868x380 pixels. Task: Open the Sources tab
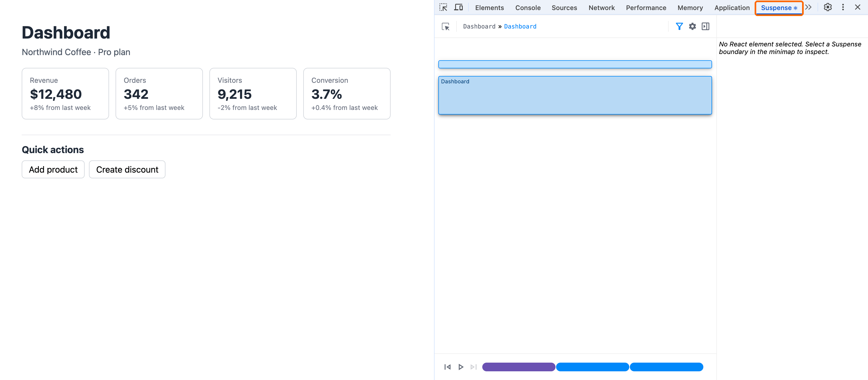pos(564,7)
